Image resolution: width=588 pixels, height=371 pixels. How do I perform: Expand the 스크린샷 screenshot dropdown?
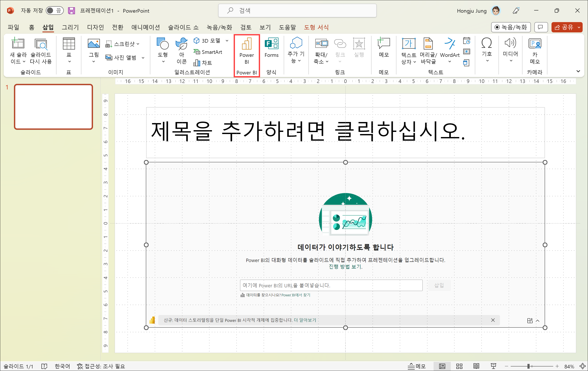(138, 44)
